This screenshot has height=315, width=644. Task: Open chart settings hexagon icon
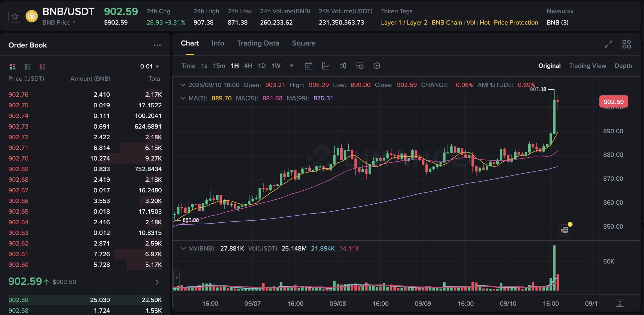[377, 66]
